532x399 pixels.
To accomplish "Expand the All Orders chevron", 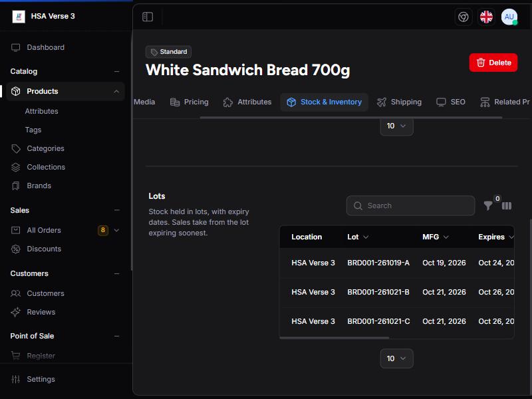I will click(116, 230).
